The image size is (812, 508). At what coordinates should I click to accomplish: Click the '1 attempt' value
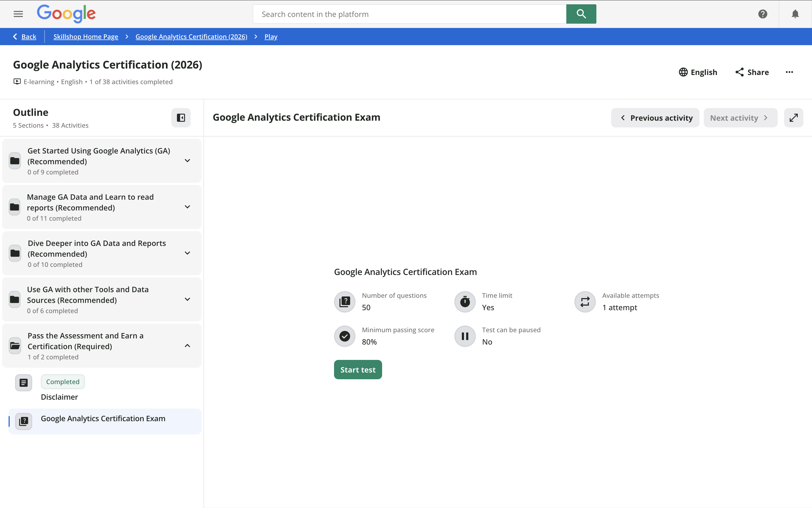(619, 307)
